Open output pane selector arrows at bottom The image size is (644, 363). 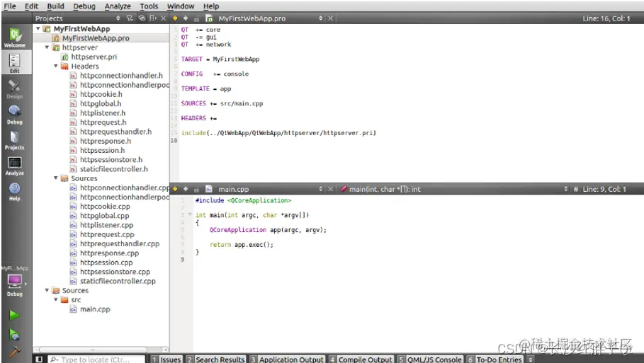(x=530, y=359)
